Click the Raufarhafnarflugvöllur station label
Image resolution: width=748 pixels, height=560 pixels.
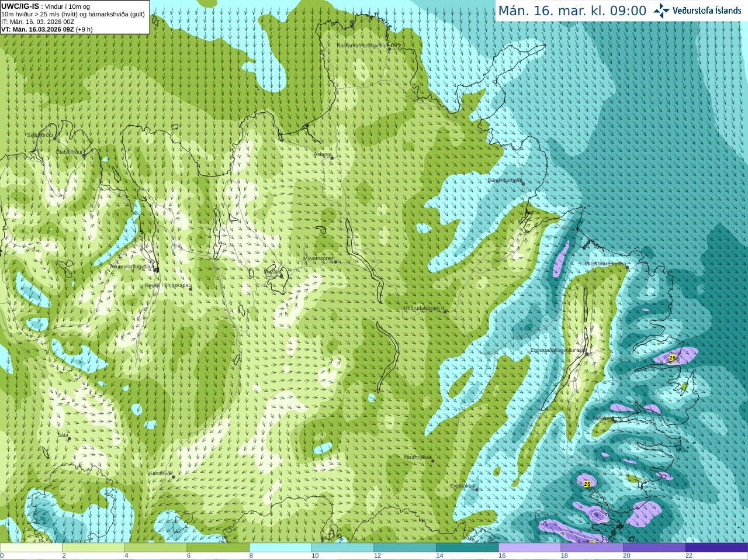[362, 45]
